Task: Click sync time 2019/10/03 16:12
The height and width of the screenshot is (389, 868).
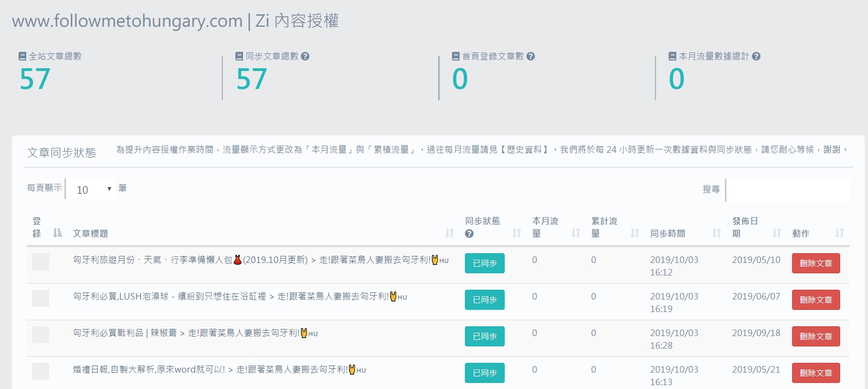Action: pyautogui.click(x=674, y=266)
